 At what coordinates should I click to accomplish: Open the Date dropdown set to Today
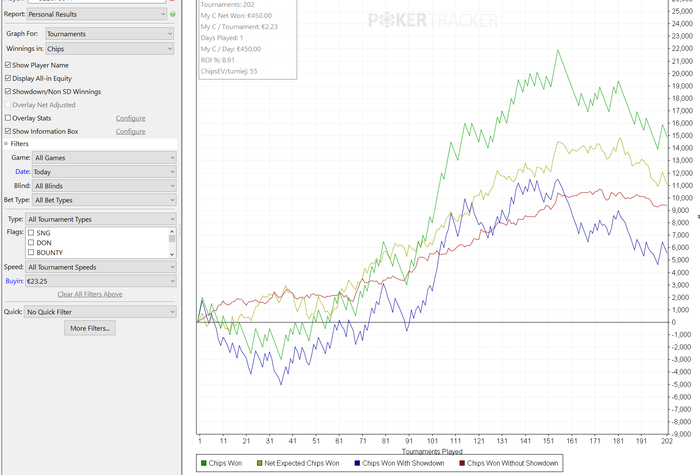[104, 172]
